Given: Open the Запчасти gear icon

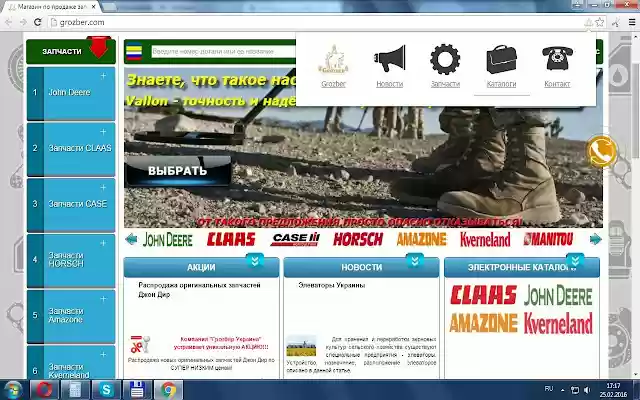Looking at the screenshot, I should point(445,60).
